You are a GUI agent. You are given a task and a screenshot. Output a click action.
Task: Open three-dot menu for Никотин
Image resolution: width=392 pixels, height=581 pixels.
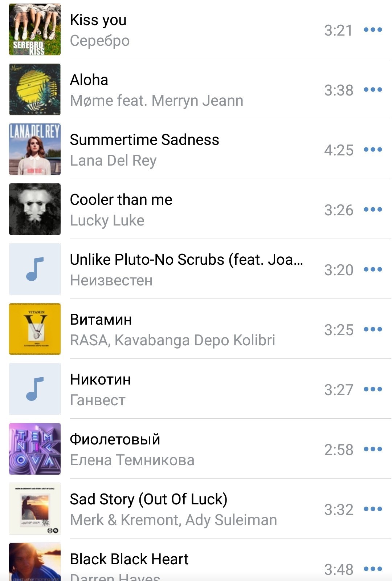pos(373,389)
